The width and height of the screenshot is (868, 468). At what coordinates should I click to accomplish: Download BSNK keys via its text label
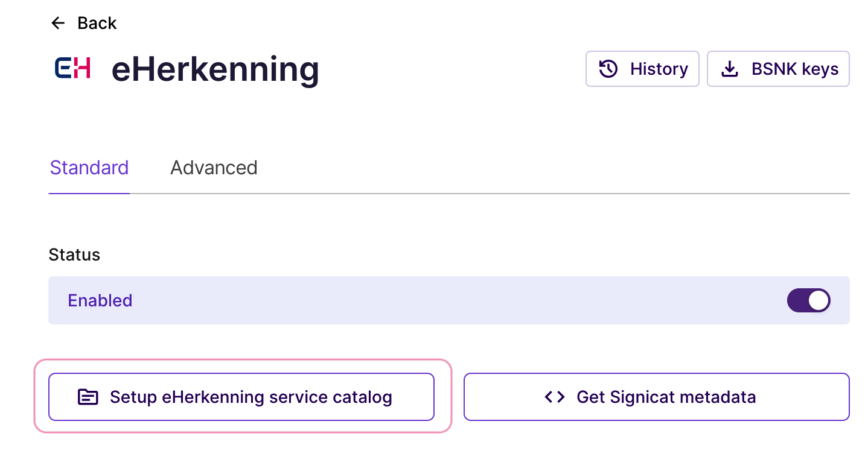pyautogui.click(x=794, y=69)
